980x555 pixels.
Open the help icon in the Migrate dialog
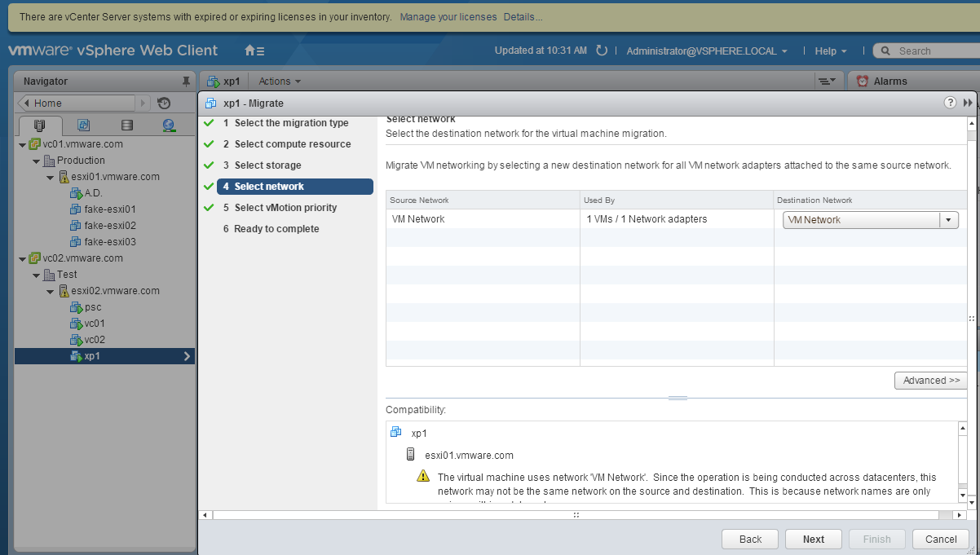(x=950, y=103)
